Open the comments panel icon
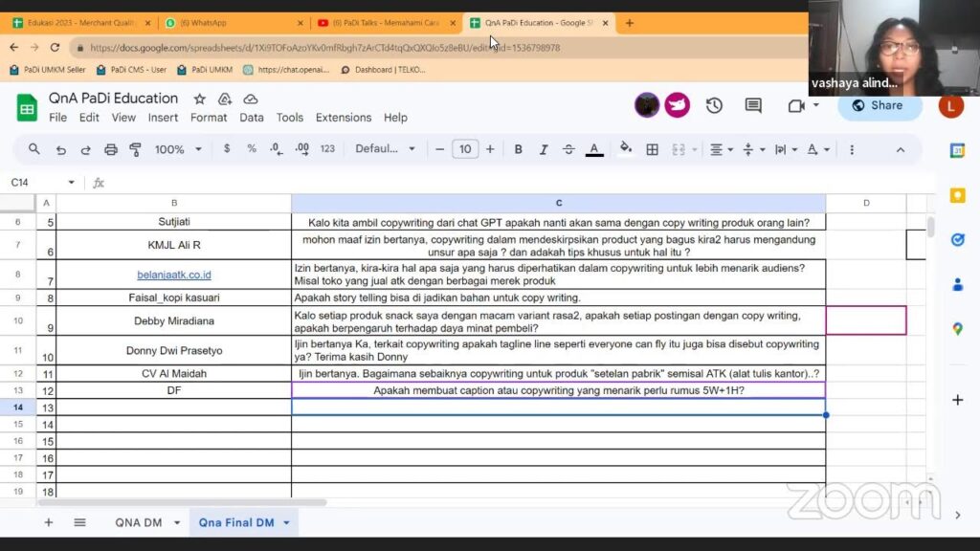Image resolution: width=980 pixels, height=551 pixels. pyautogui.click(x=753, y=106)
